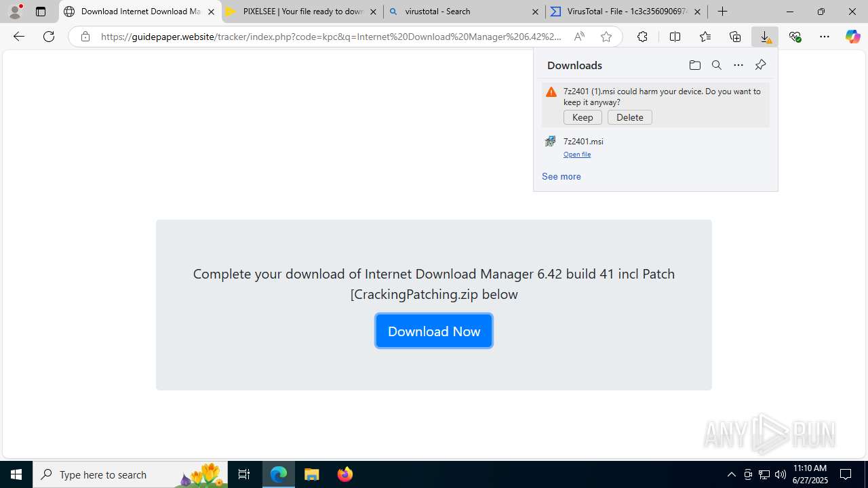Click the warning triangle icon for 7z2401 (1).msi
Image resolution: width=868 pixels, height=488 pixels.
[551, 92]
